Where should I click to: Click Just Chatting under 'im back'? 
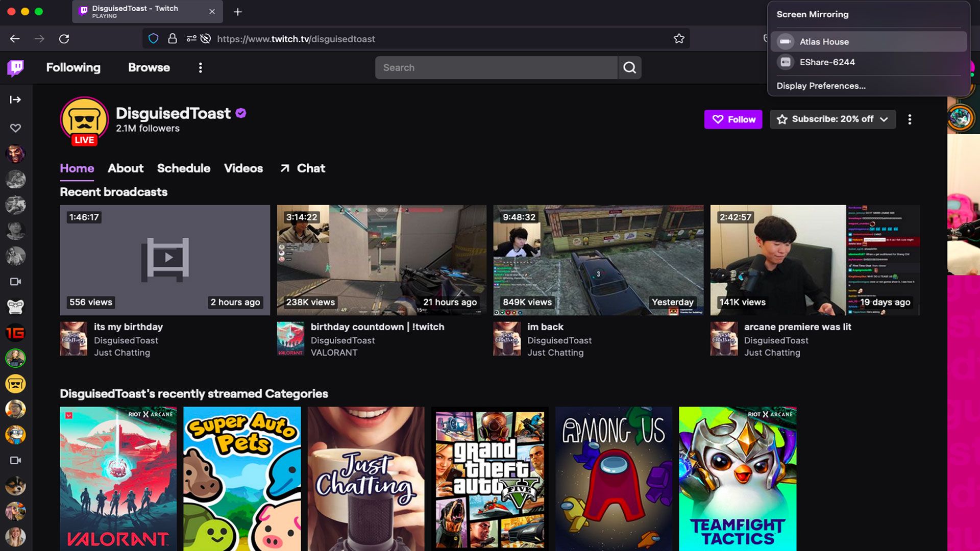click(555, 353)
